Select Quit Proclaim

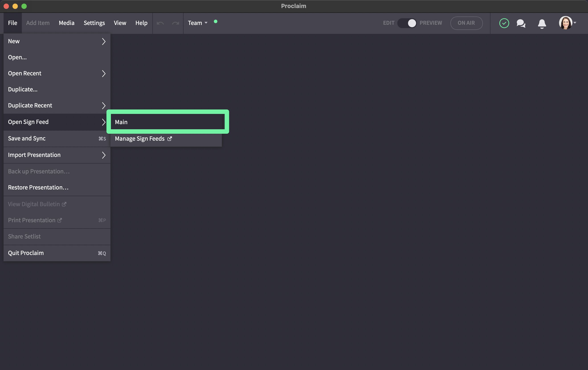(57, 253)
